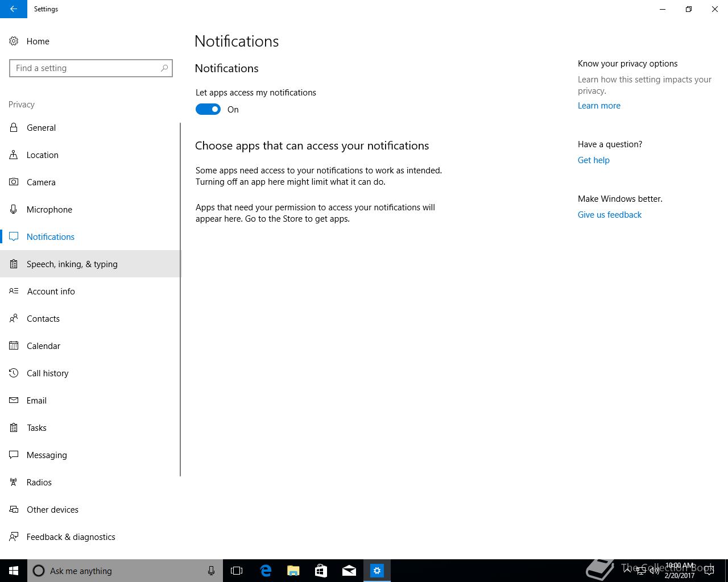The width and height of the screenshot is (728, 582).
Task: Click the Camera sidebar icon
Action: [14, 182]
